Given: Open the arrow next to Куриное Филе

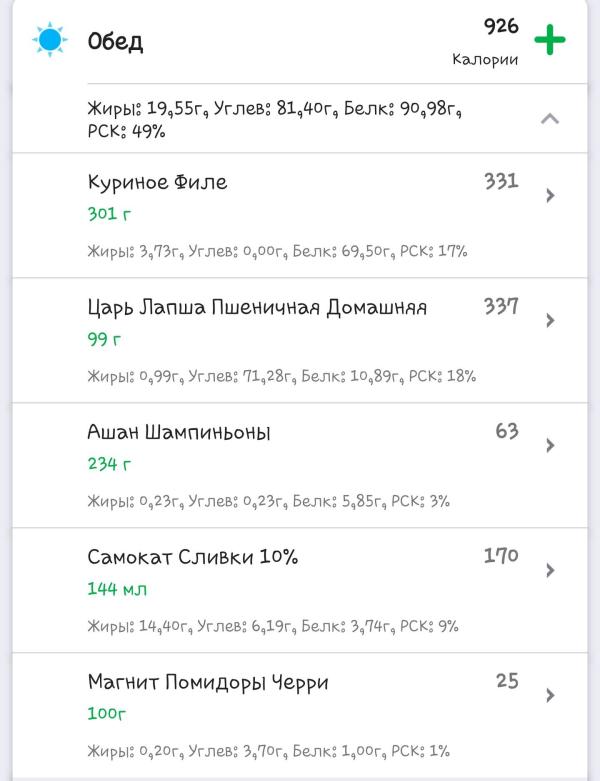Looking at the screenshot, I should [550, 195].
